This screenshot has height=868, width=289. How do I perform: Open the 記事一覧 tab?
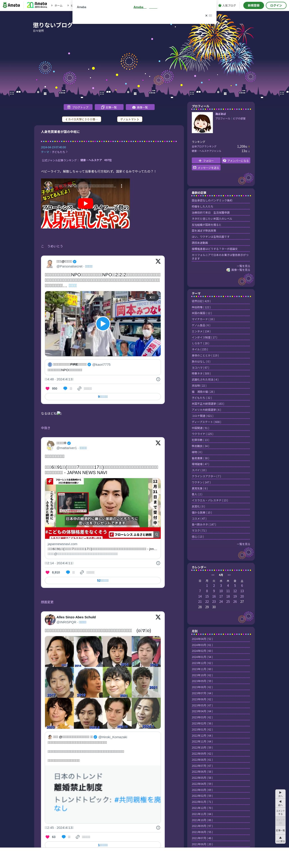[x=109, y=107]
